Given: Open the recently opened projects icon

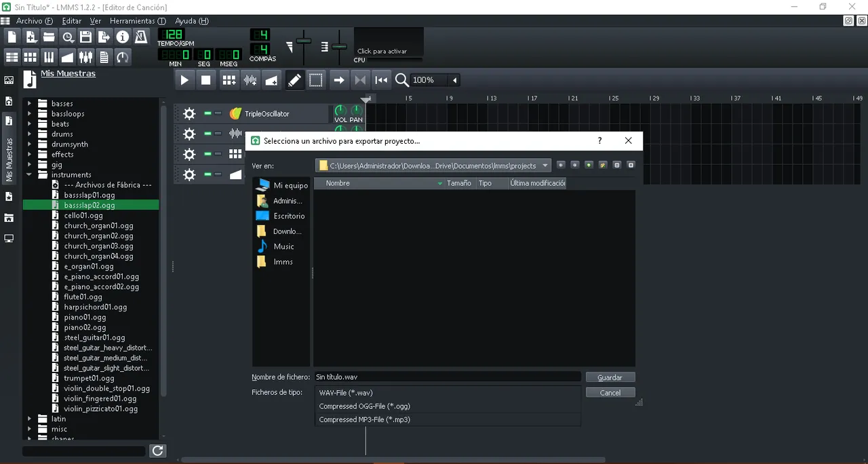Looking at the screenshot, I should 68,37.
